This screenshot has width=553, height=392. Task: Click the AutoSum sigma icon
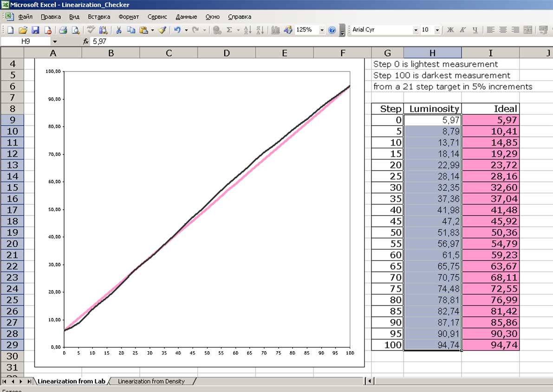tap(229, 30)
